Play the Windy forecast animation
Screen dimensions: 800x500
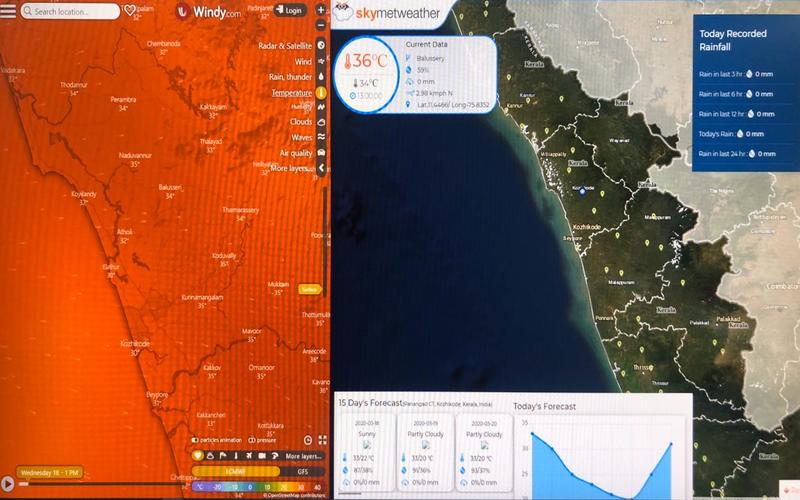pos(7,483)
